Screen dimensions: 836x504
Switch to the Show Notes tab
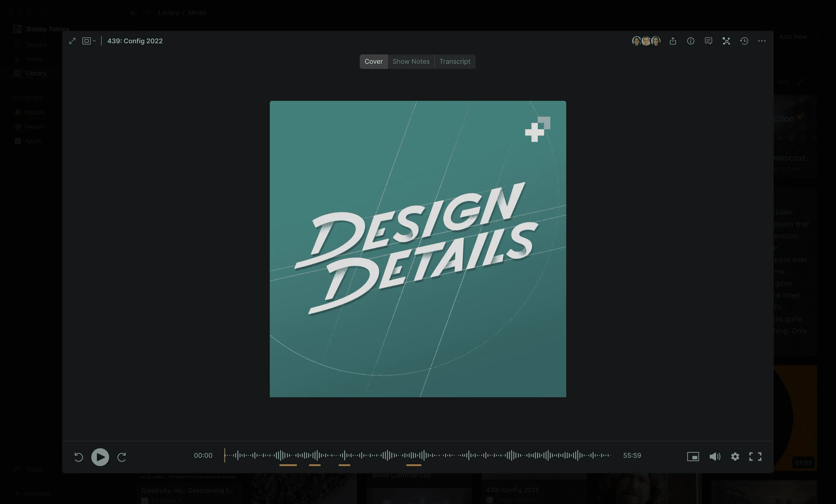click(x=411, y=61)
